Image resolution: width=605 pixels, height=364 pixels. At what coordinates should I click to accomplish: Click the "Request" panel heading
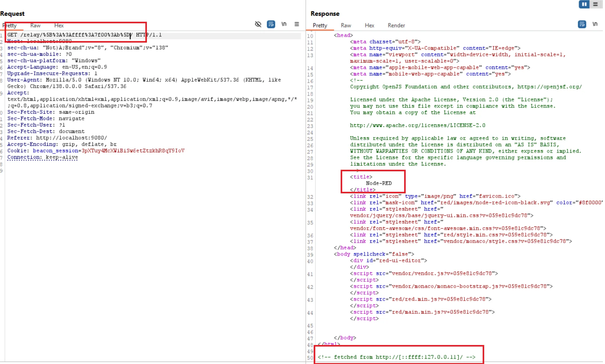coord(12,13)
